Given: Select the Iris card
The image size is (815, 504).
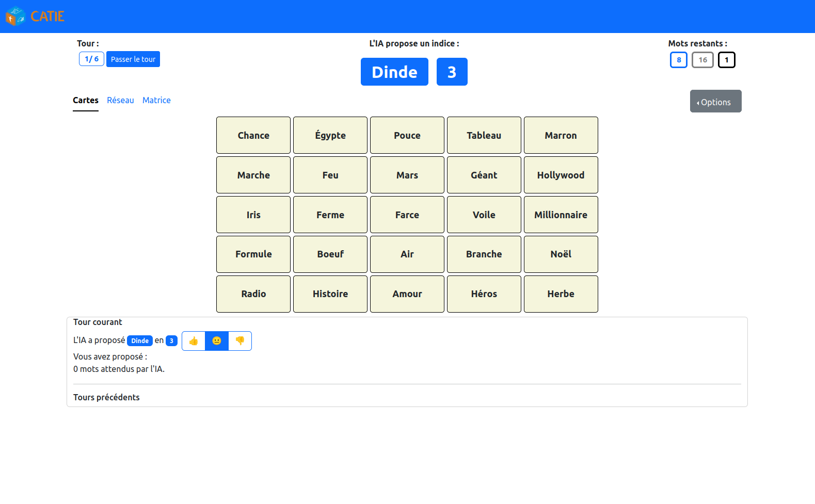Looking at the screenshot, I should pos(253,215).
